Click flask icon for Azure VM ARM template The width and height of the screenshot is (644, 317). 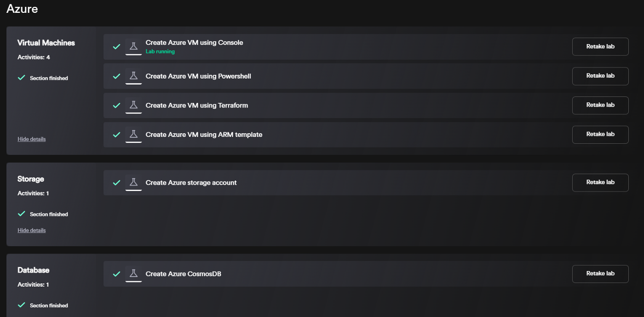(x=133, y=135)
